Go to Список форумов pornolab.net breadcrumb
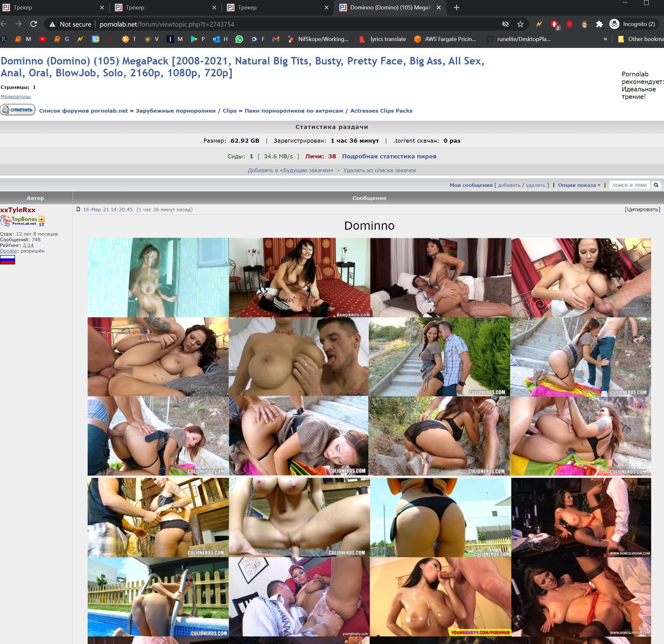664x644 pixels. [x=83, y=111]
